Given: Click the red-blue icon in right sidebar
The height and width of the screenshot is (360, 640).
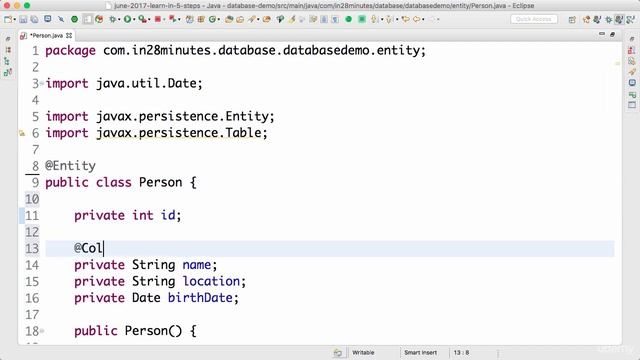Looking at the screenshot, I should (x=631, y=51).
